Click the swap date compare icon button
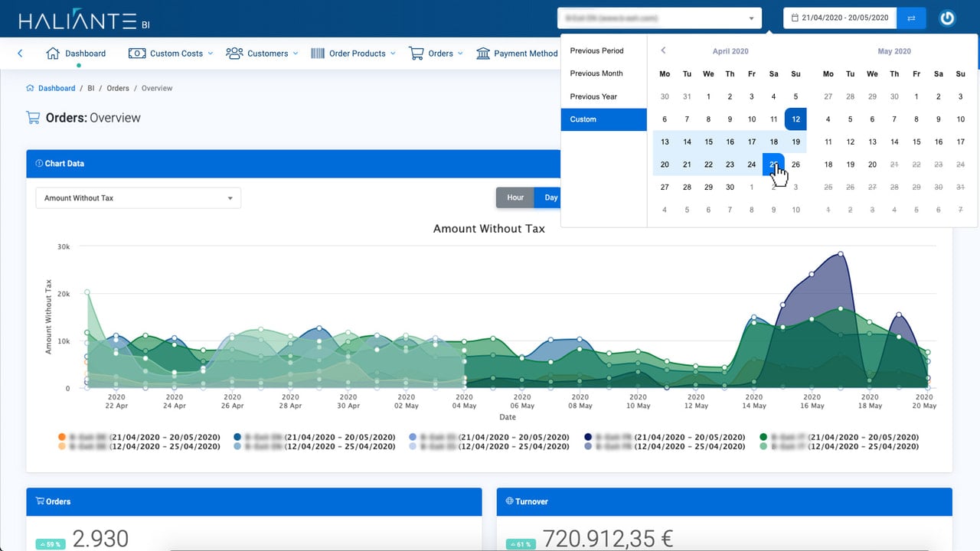980x551 pixels. pyautogui.click(x=911, y=18)
